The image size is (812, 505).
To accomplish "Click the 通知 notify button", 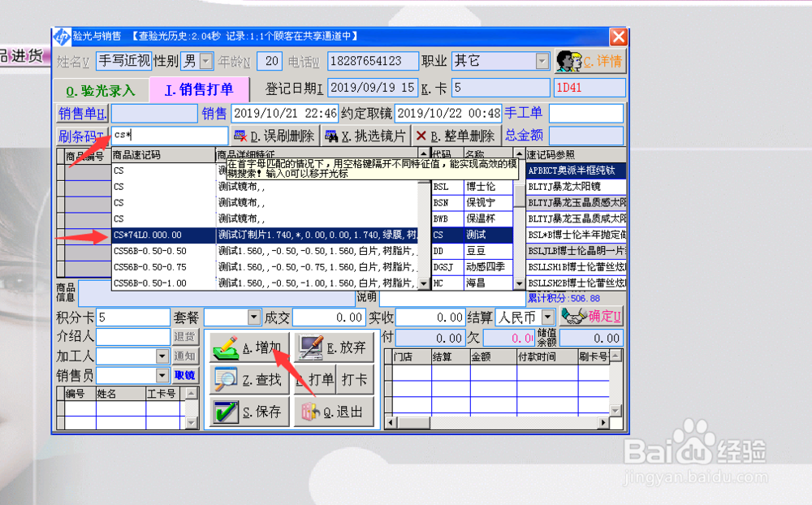I will [184, 356].
